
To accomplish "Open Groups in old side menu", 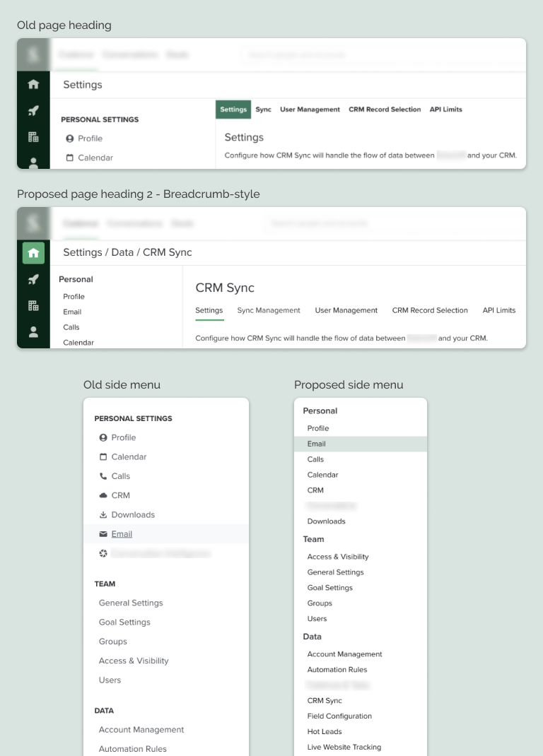I will tap(113, 642).
